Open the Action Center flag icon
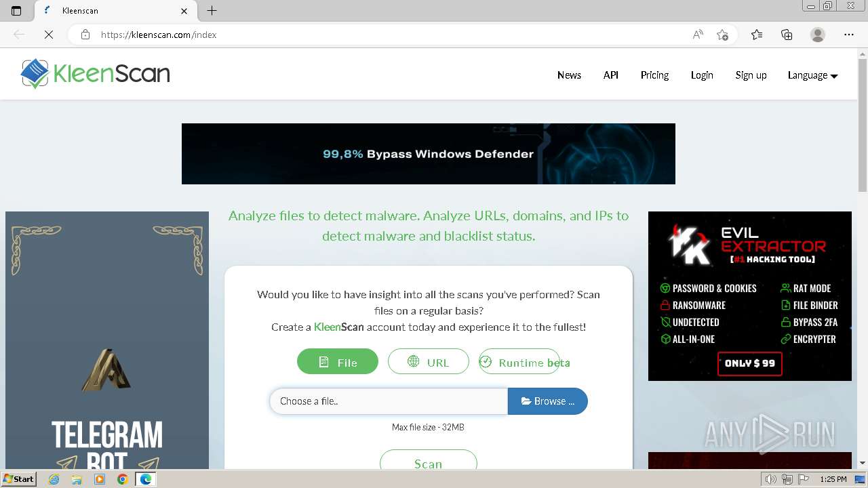This screenshot has height=488, width=868. point(803,479)
